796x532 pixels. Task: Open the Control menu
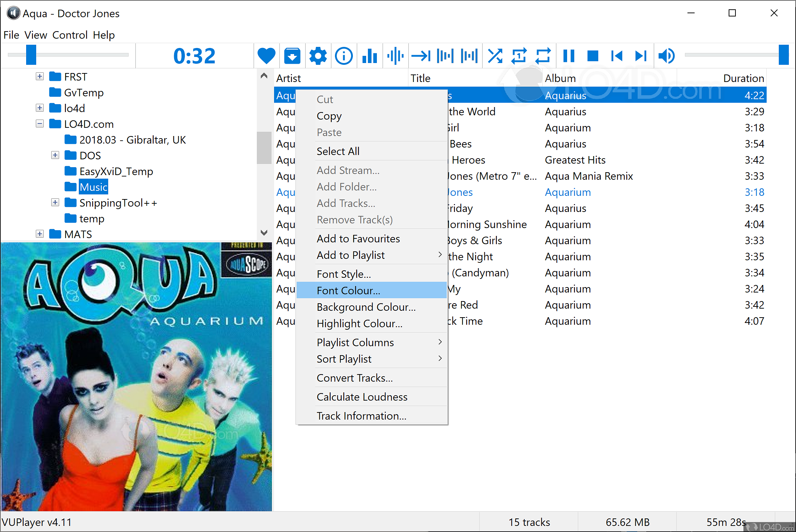coord(70,35)
